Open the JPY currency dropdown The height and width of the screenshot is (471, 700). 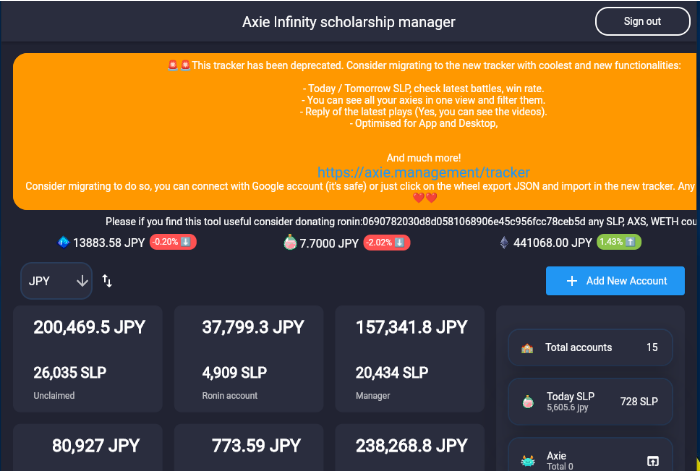click(56, 281)
